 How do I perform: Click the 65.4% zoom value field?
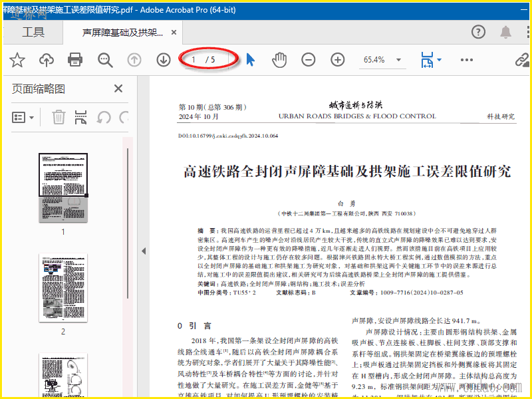pos(374,60)
